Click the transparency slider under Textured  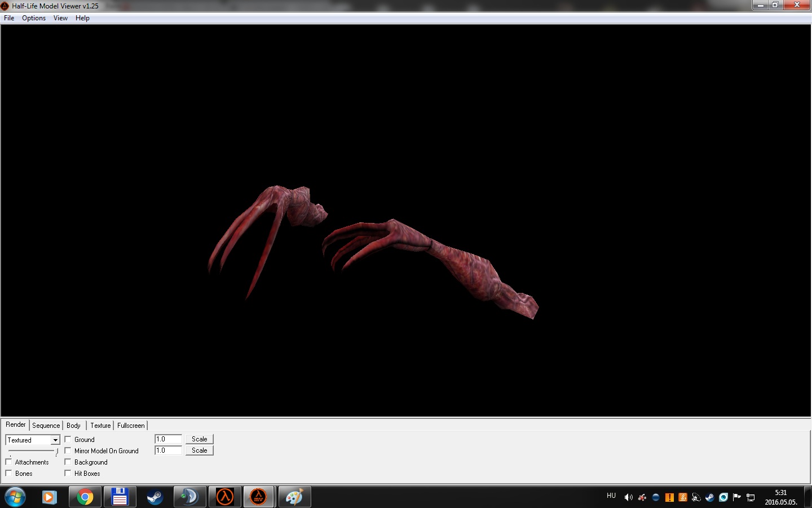pyautogui.click(x=33, y=451)
